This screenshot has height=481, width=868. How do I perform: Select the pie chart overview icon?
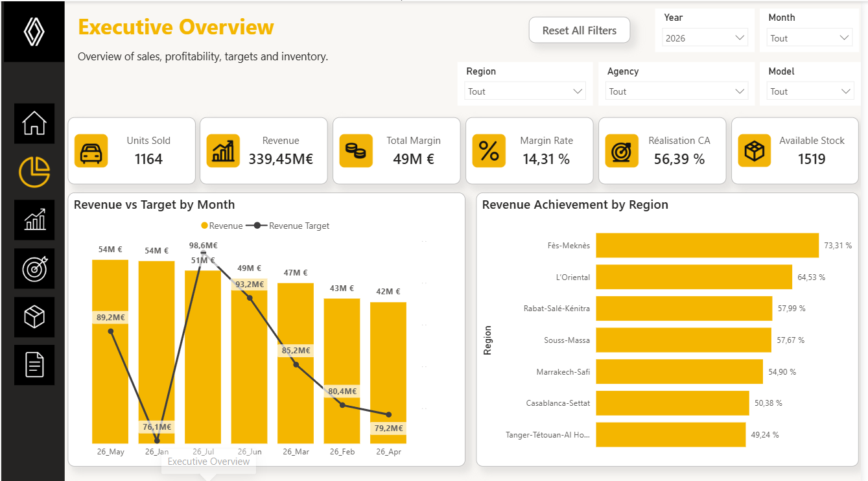pos(34,172)
